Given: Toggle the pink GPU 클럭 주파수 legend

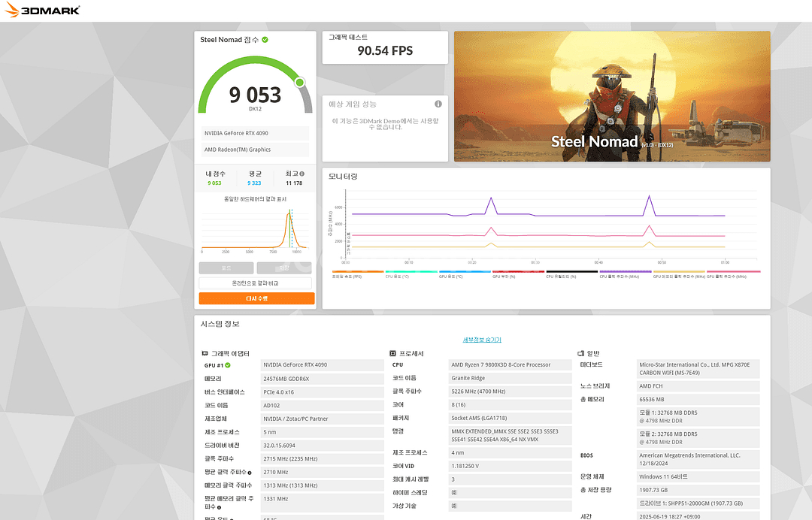Looking at the screenshot, I should tap(733, 274).
